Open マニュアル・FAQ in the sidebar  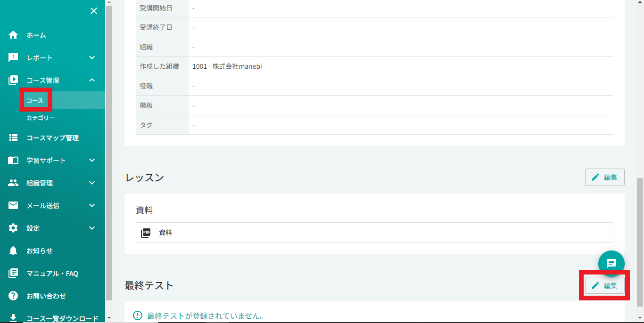[x=53, y=273]
